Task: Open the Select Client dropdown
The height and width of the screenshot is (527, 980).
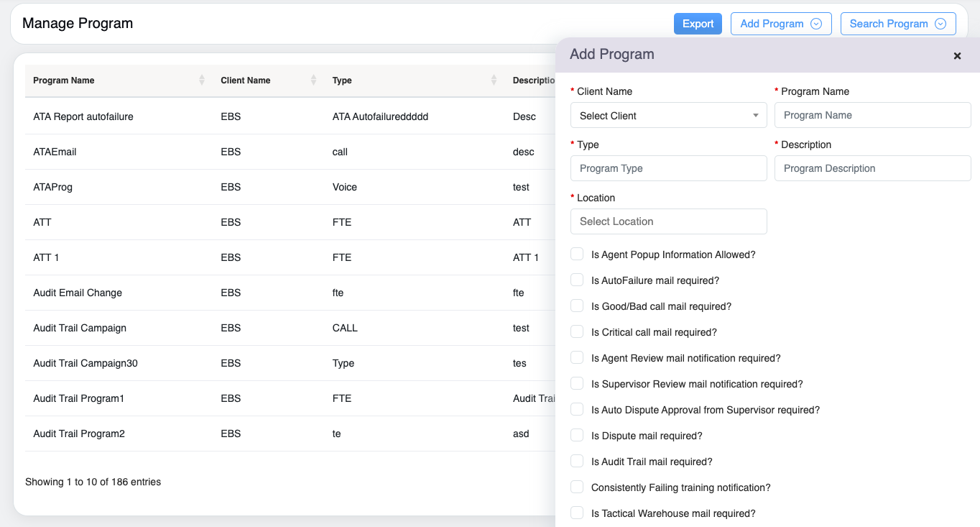Action: coord(668,116)
